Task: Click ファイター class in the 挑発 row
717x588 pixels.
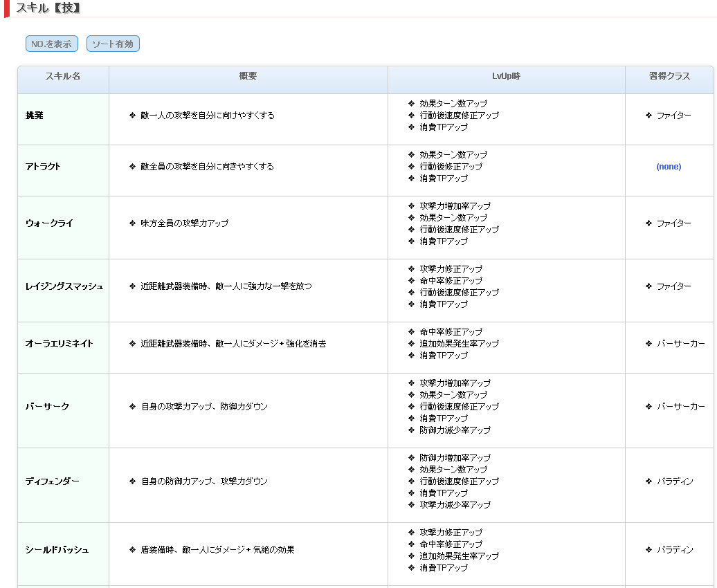Action: click(x=673, y=116)
